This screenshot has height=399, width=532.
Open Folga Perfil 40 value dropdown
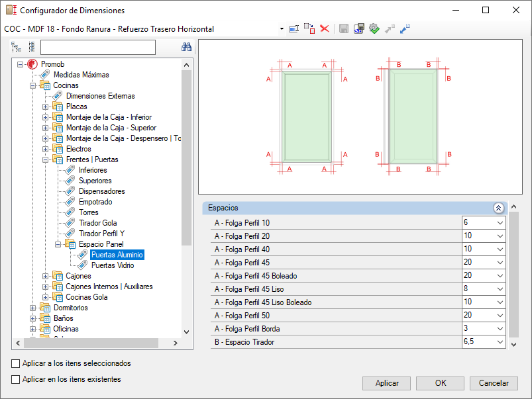pyautogui.click(x=500, y=249)
